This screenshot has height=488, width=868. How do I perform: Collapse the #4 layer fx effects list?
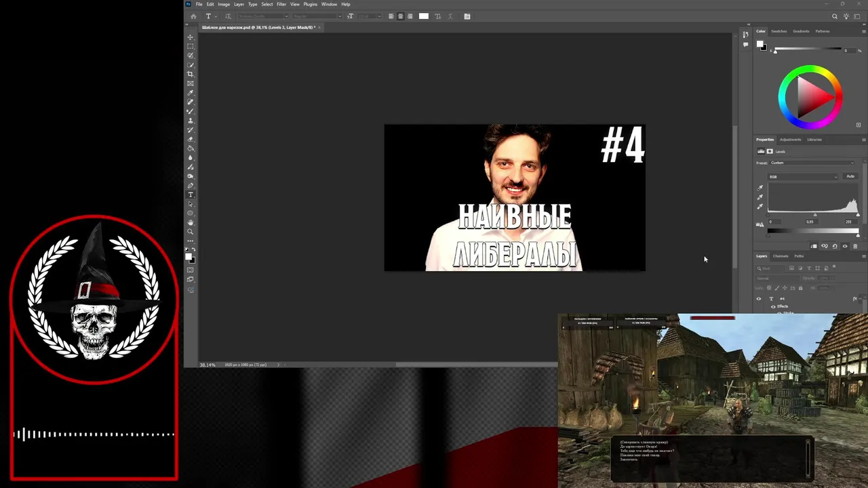(x=860, y=299)
